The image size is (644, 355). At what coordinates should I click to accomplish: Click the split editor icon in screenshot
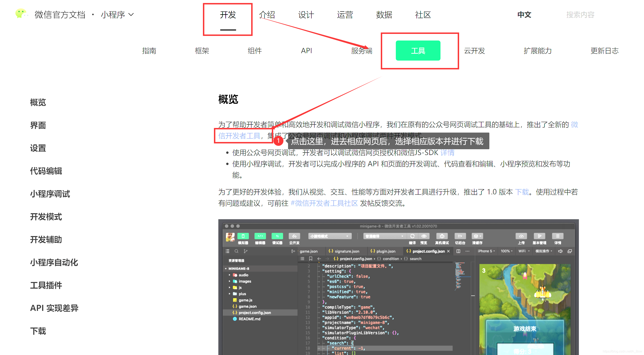click(x=458, y=251)
